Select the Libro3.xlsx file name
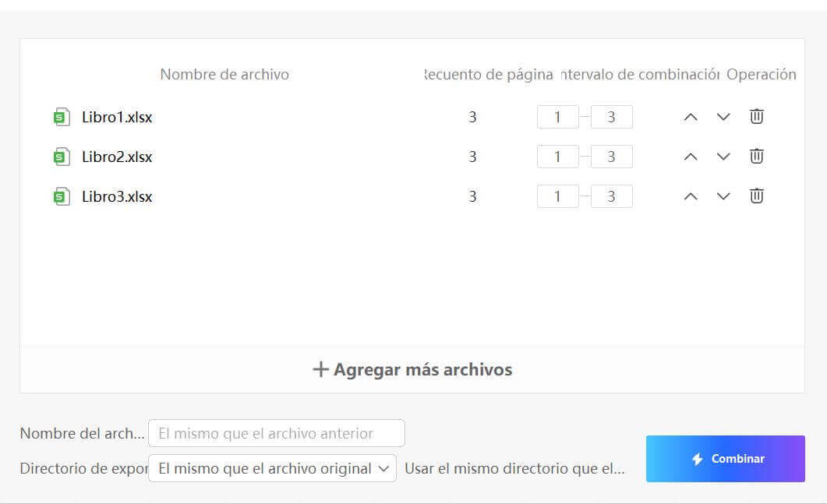This screenshot has height=504, width=827. point(117,196)
